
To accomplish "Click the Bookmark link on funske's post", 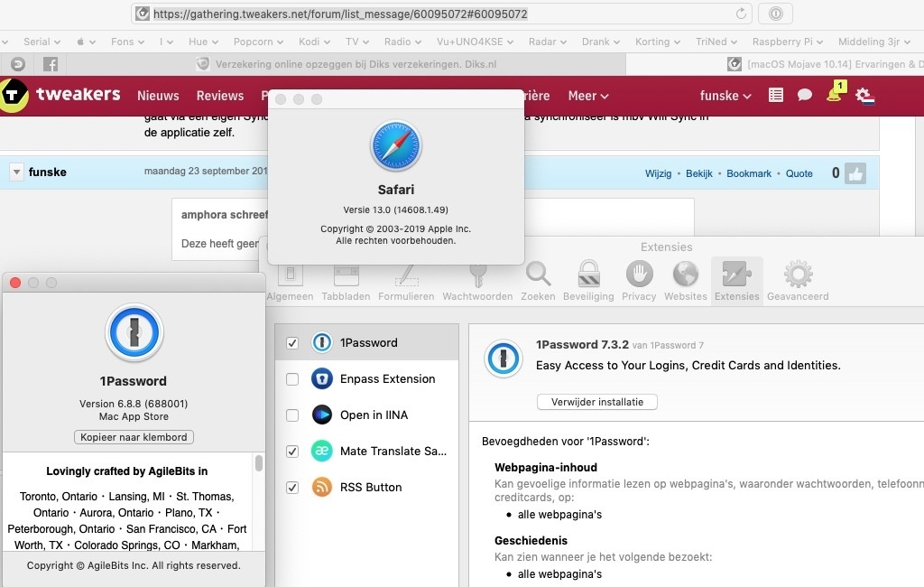I will point(748,173).
